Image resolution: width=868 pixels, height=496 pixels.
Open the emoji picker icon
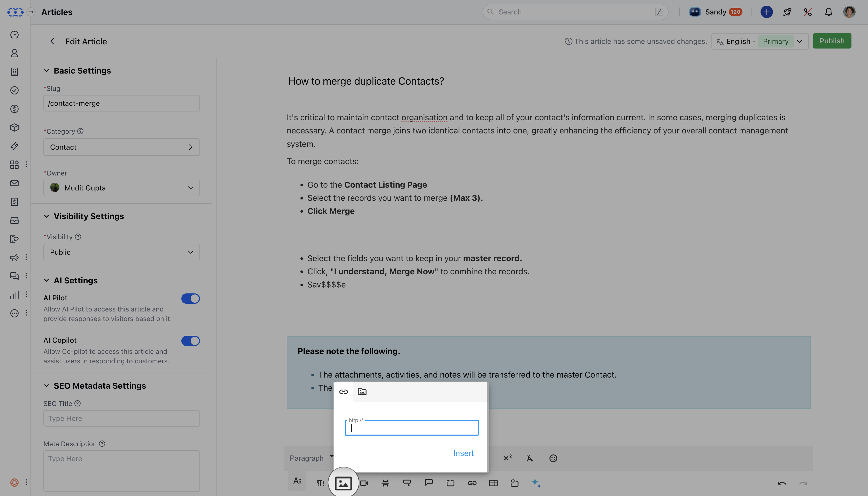pyautogui.click(x=553, y=458)
